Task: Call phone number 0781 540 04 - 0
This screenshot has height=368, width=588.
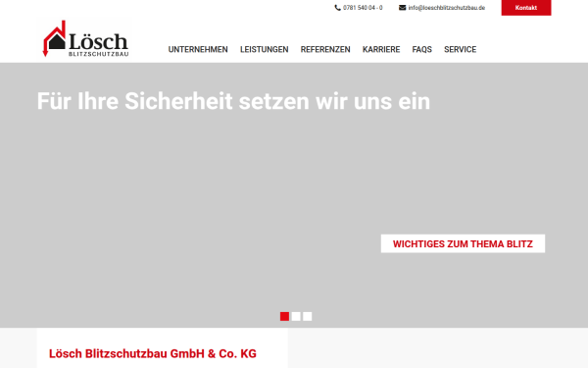Action: 363,8
